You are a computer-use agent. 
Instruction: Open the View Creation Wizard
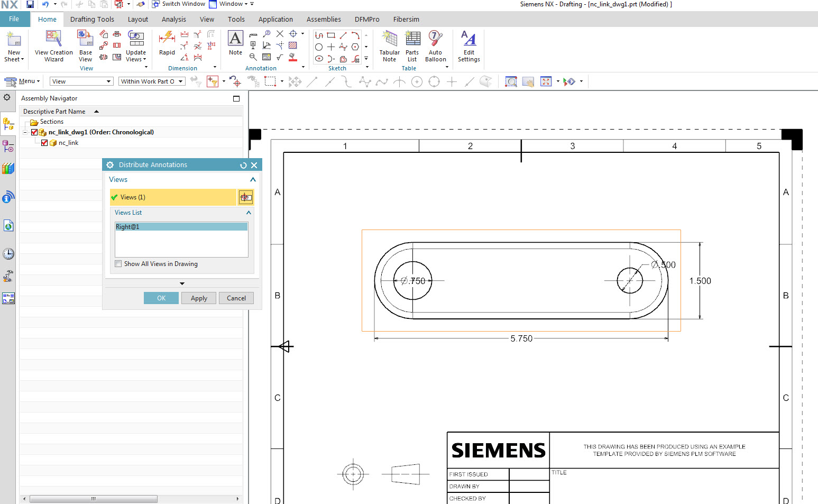[x=53, y=46]
